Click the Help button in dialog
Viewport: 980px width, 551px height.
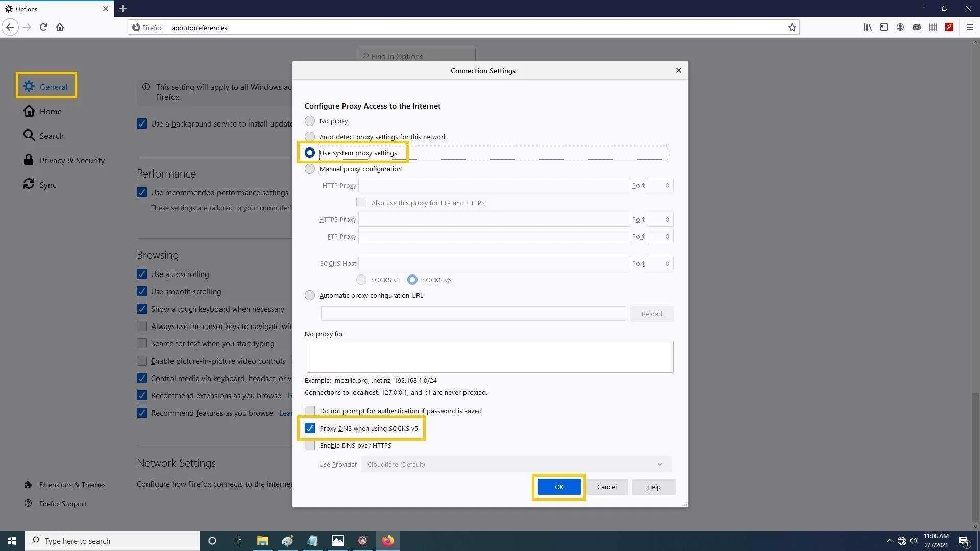tap(653, 487)
